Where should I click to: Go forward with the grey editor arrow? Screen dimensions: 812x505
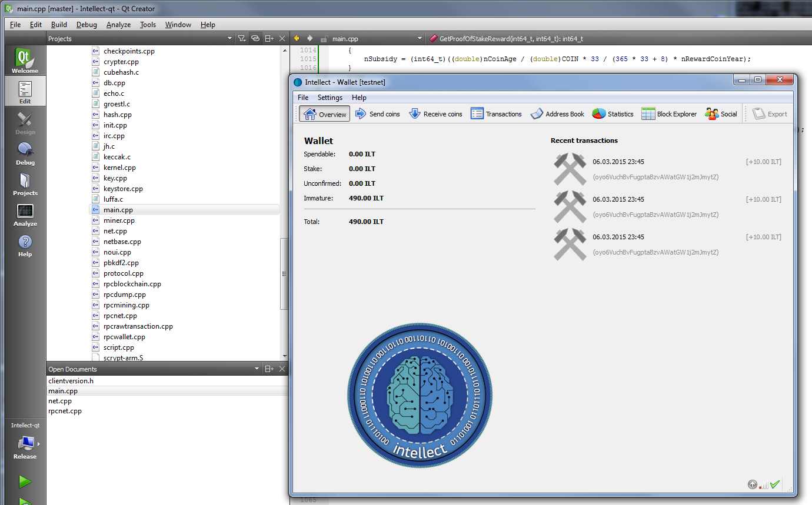309,39
